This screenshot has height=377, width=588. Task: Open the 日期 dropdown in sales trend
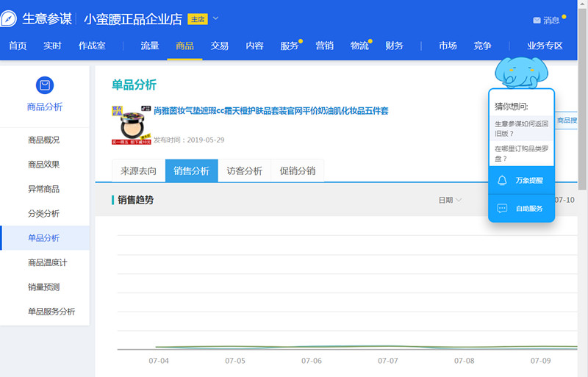450,200
